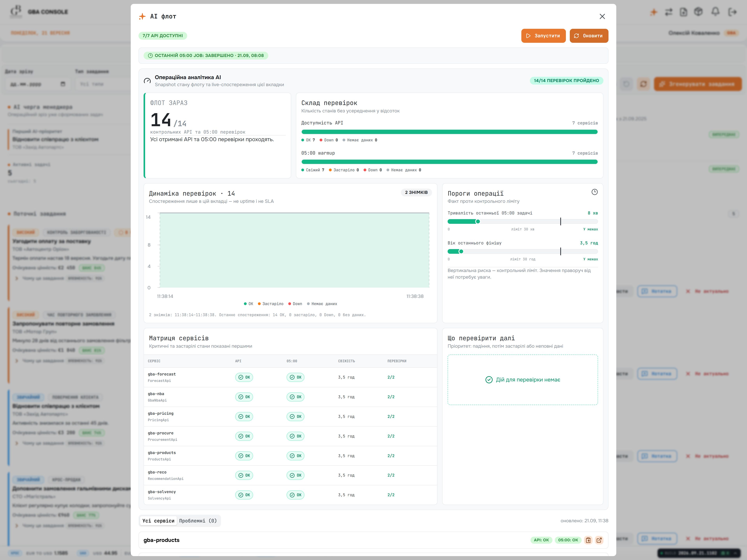Click Згенерувати завдання button in background console
Viewport: 747px width, 560px height.
point(698,84)
